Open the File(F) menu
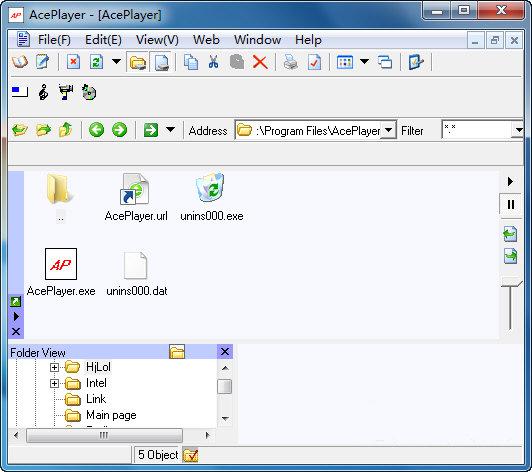The height and width of the screenshot is (472, 532). point(54,40)
